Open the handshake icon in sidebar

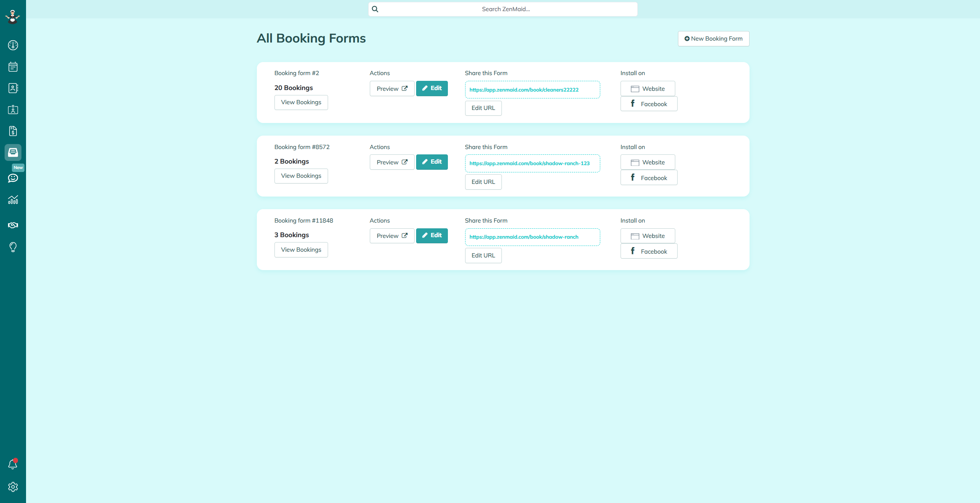click(x=13, y=225)
